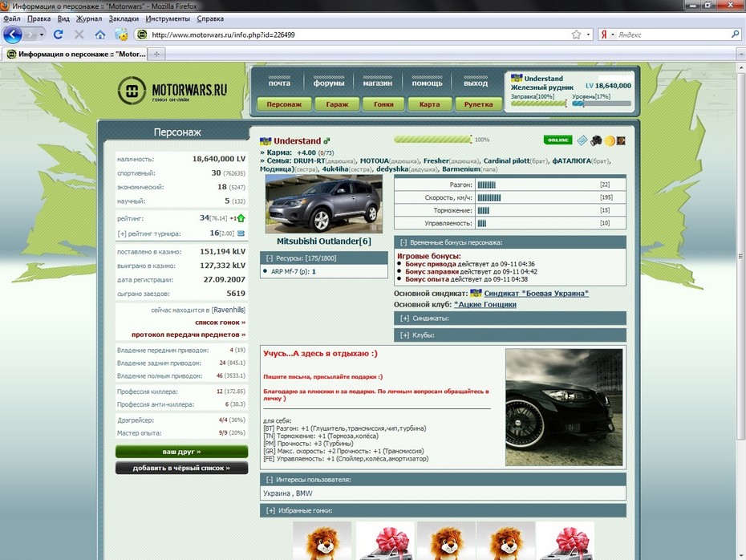Click the Гараж green button

(x=337, y=104)
